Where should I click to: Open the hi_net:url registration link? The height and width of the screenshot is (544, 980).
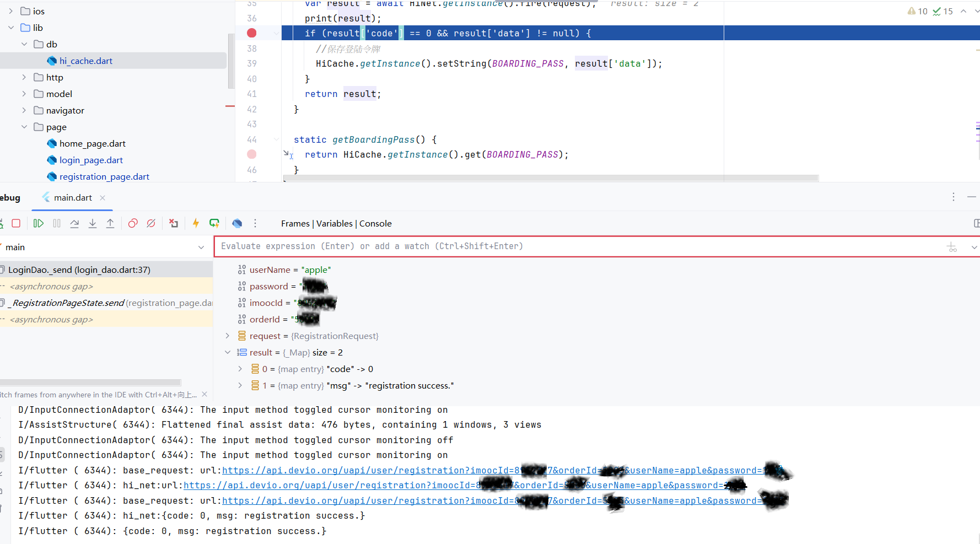tap(465, 486)
